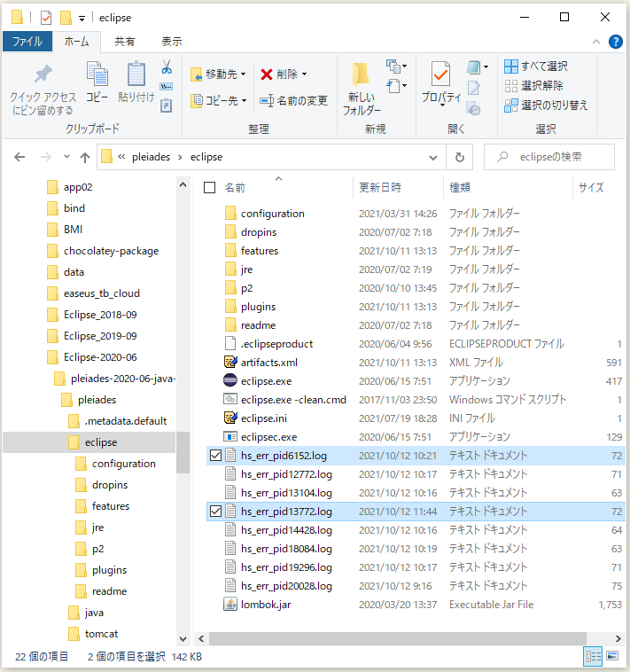Go Up one folder level arrow

click(85, 157)
